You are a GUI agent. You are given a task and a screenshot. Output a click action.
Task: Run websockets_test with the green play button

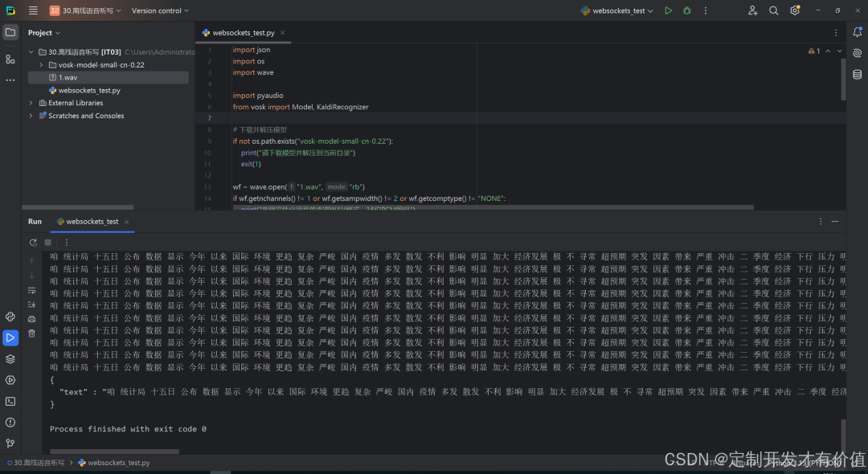coord(668,10)
